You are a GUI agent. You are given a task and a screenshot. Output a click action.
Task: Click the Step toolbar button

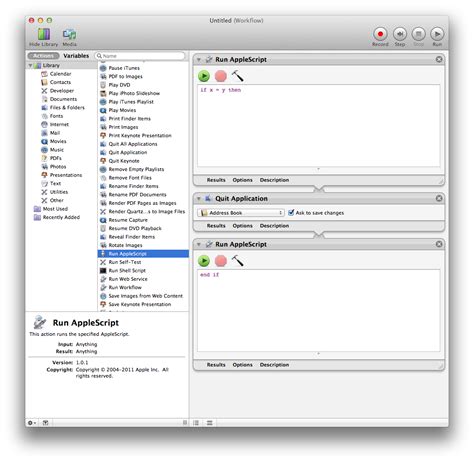[x=400, y=34]
